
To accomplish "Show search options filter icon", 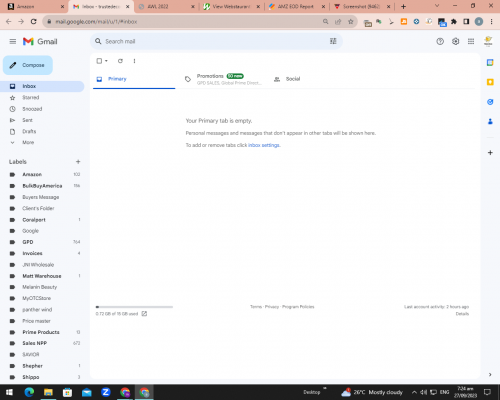I will coord(333,41).
